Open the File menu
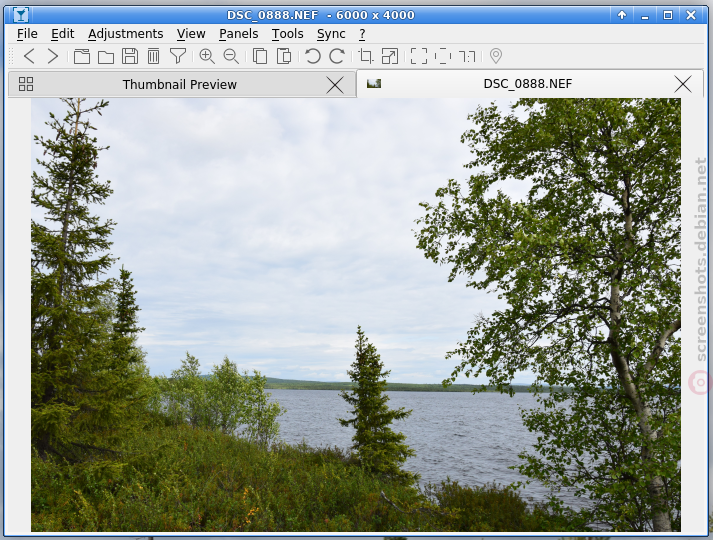Screen dimensions: 713x540 pos(27,34)
